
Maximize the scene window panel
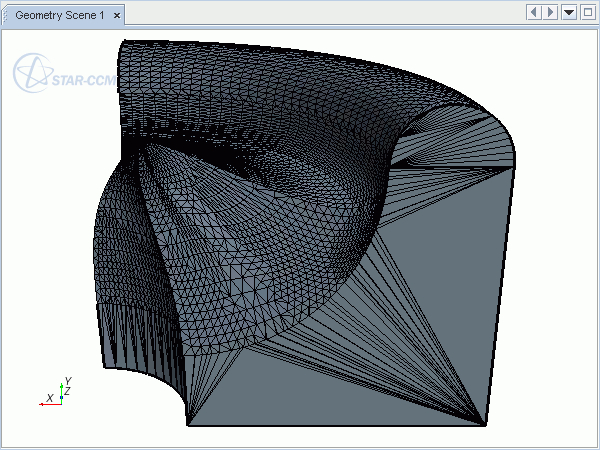point(587,12)
